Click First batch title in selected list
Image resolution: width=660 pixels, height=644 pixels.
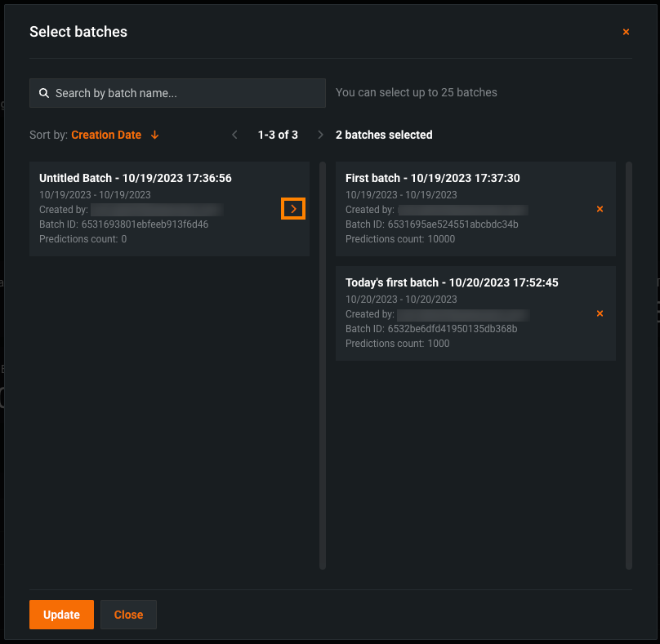point(432,178)
